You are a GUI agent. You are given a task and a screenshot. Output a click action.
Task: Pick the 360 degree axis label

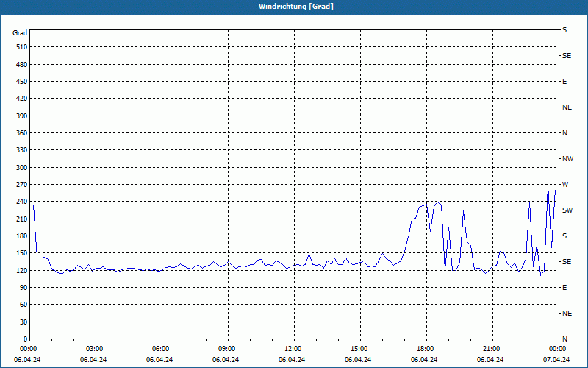coord(21,133)
